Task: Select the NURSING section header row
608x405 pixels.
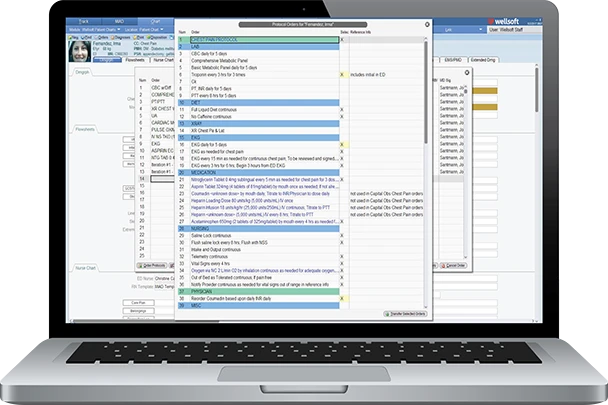Action: [x=259, y=228]
